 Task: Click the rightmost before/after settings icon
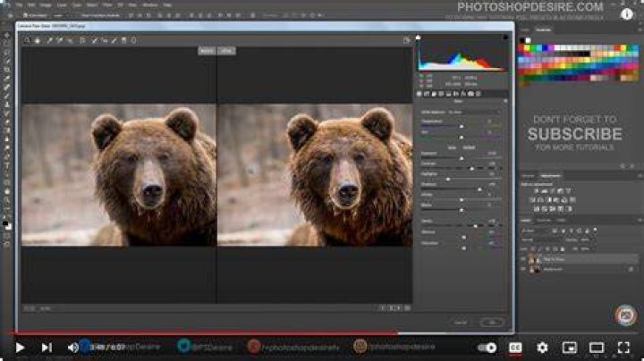(408, 307)
